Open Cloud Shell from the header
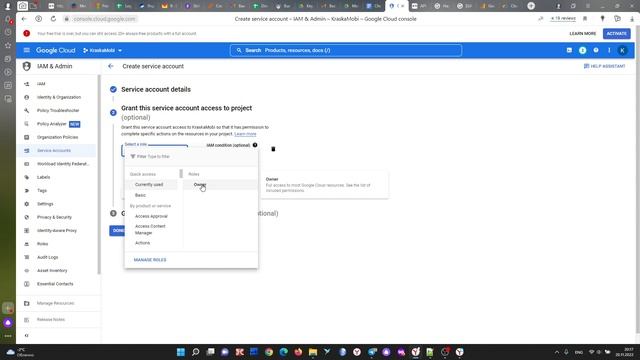The image size is (640, 360). pos(569,50)
